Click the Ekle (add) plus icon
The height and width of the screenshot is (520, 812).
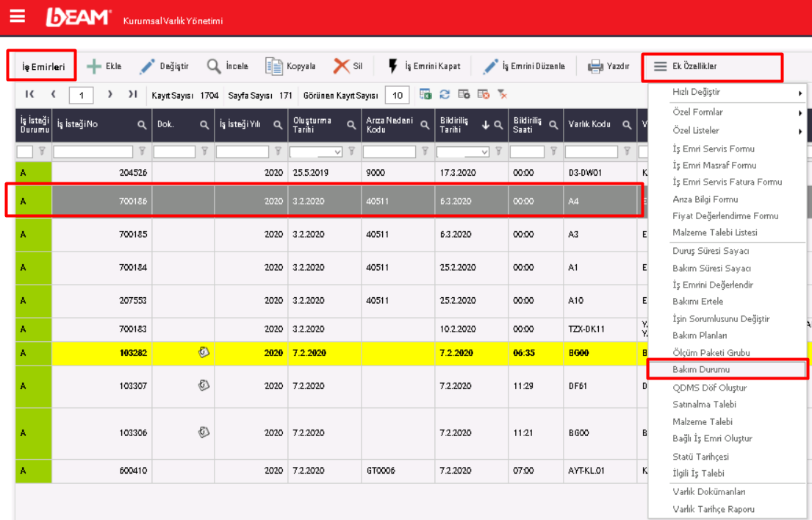click(94, 66)
